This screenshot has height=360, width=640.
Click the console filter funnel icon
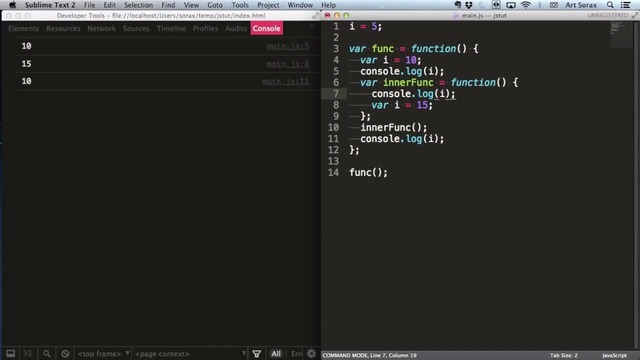pyautogui.click(x=257, y=353)
